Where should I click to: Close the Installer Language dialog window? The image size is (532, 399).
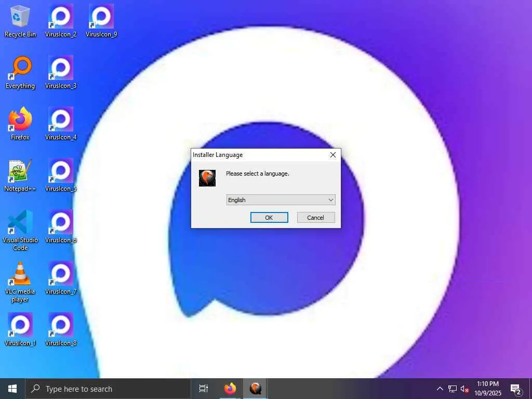[x=333, y=155]
